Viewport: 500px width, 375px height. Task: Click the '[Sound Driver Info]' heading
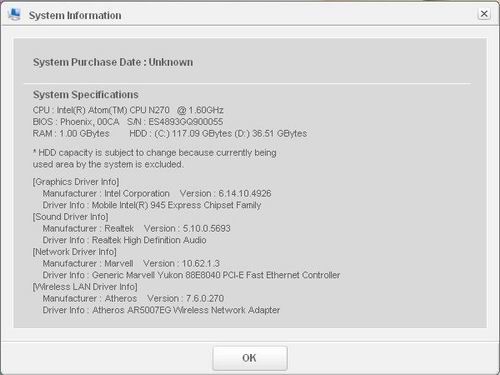point(70,217)
